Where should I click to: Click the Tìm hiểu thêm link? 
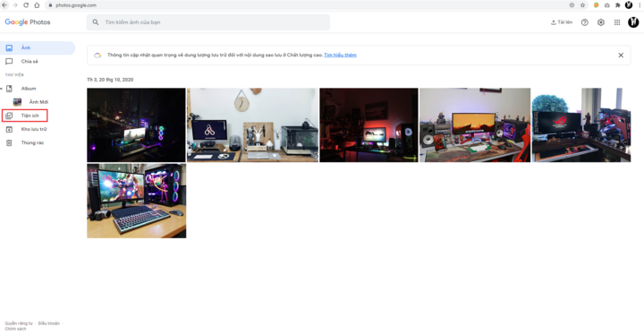[x=340, y=56]
